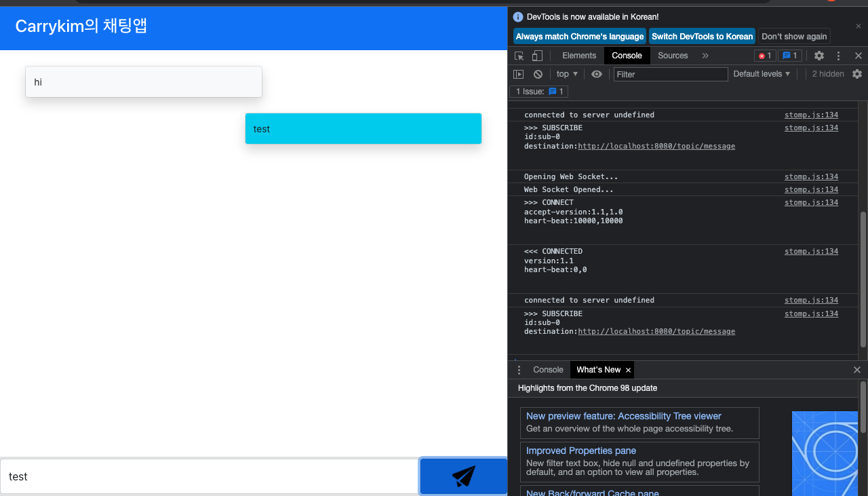Image resolution: width=868 pixels, height=496 pixels.
Task: Switch to the Sources tab
Action: point(673,55)
